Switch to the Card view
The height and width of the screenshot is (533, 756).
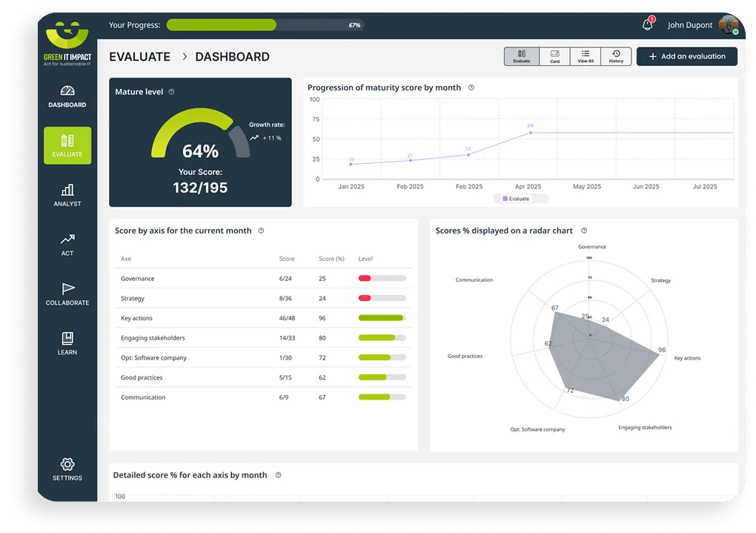tap(554, 56)
